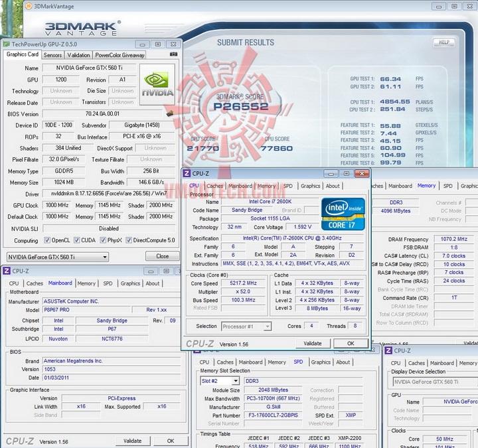Click the BIOS Version field in GPU-Z
Viewport: 478px width, 448px height.
pyautogui.click(x=102, y=113)
